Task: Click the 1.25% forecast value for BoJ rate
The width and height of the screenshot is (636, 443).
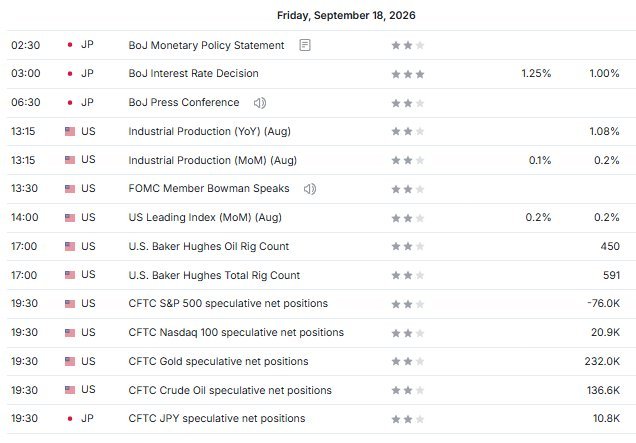Action: click(x=536, y=73)
